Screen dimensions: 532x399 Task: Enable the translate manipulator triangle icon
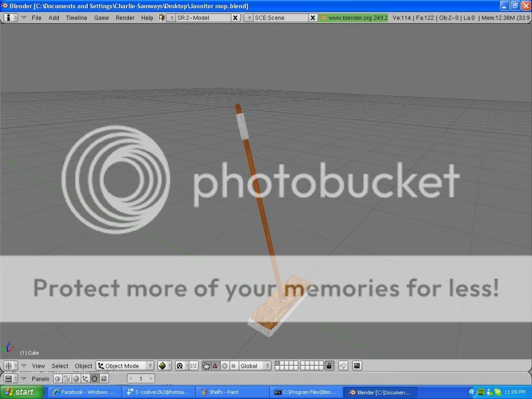click(215, 366)
